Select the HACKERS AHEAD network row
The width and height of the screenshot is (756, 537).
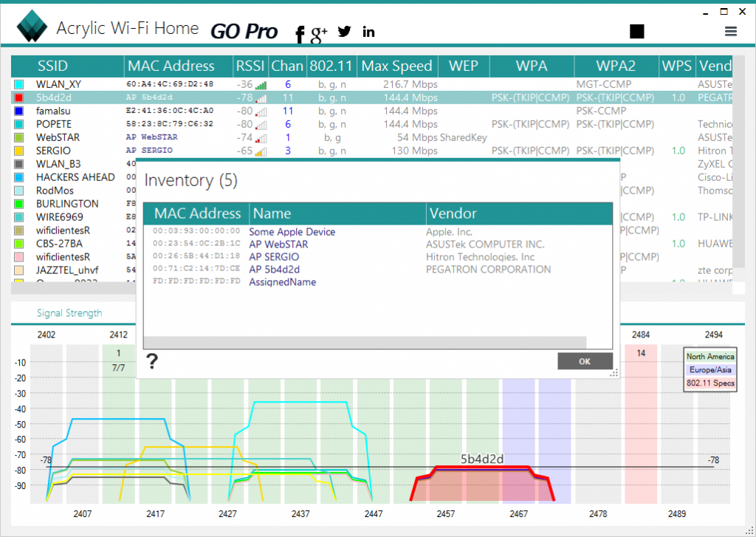[74, 177]
